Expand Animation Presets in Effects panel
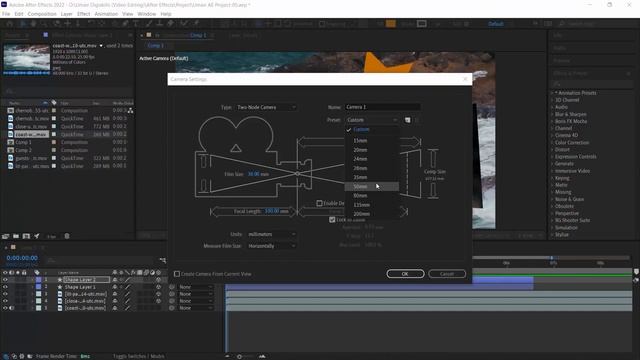Image resolution: width=640 pixels, height=360 pixels. click(552, 93)
